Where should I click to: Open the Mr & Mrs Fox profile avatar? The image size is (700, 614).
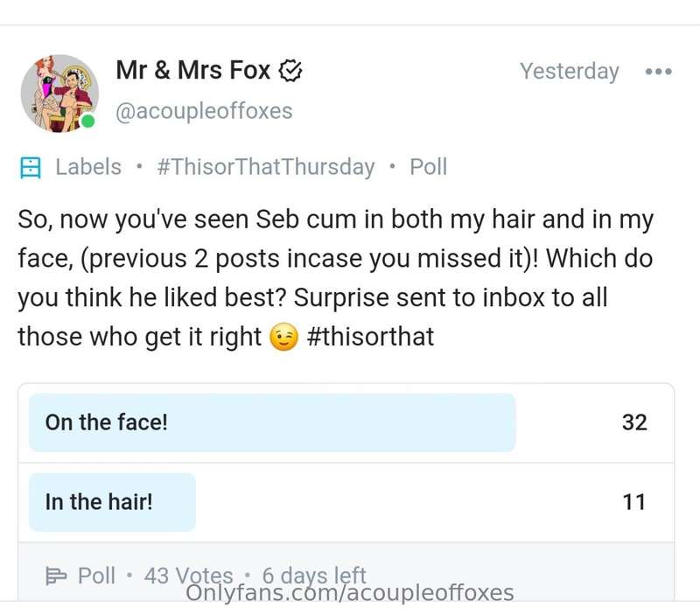(x=59, y=94)
